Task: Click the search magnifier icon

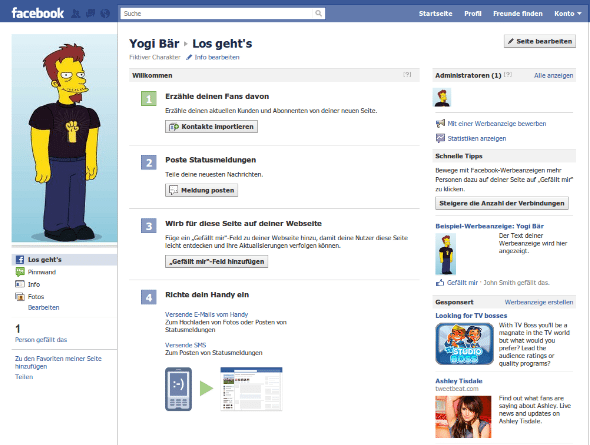Action: (318, 14)
